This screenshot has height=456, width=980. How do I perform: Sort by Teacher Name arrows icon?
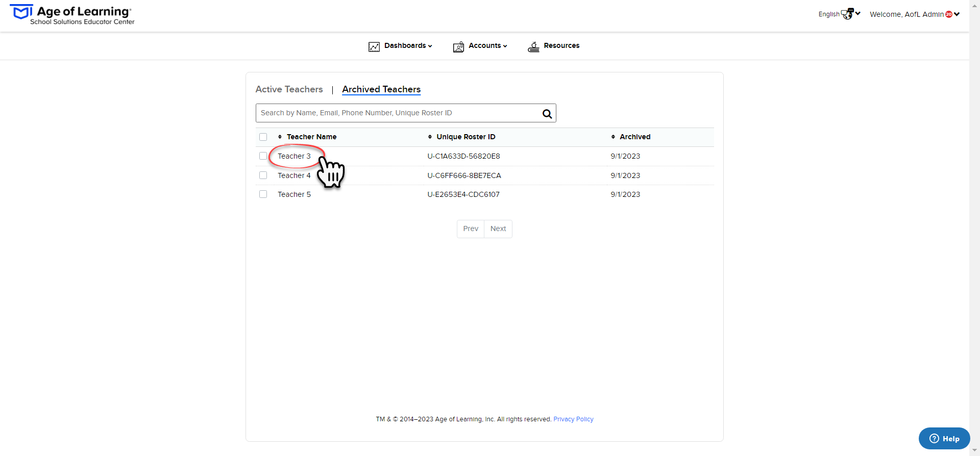click(280, 137)
